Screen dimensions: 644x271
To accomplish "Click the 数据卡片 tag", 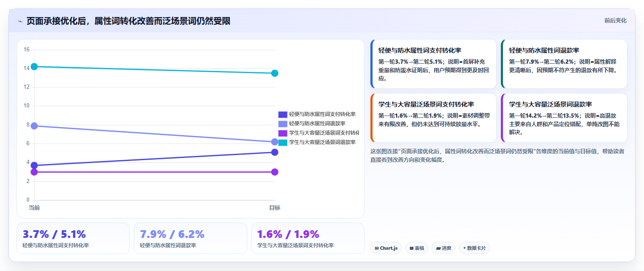I will 474,248.
